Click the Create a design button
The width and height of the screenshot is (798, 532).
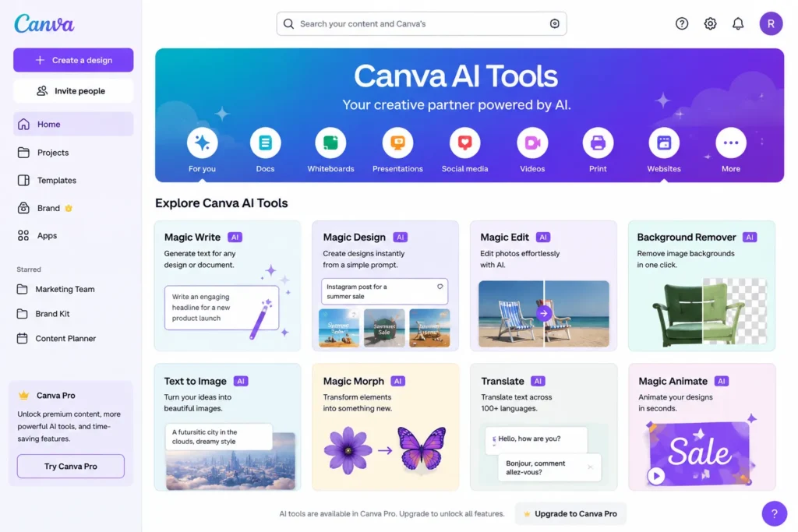click(73, 60)
